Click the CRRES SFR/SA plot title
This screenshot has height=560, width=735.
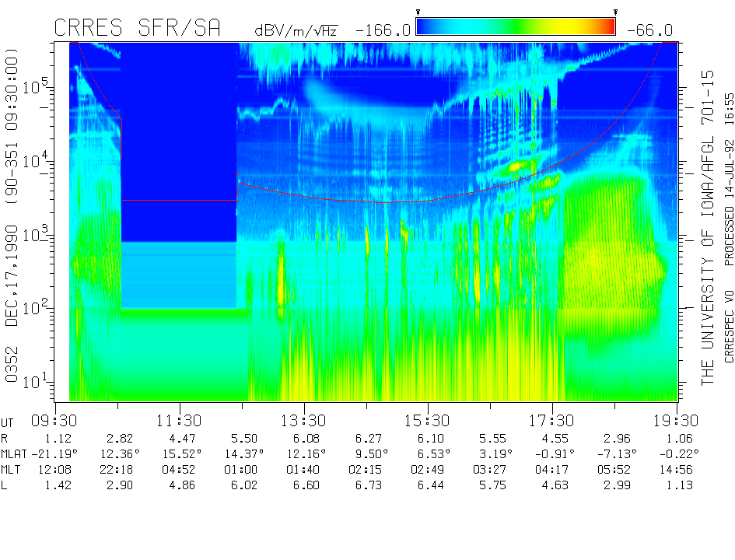(138, 29)
